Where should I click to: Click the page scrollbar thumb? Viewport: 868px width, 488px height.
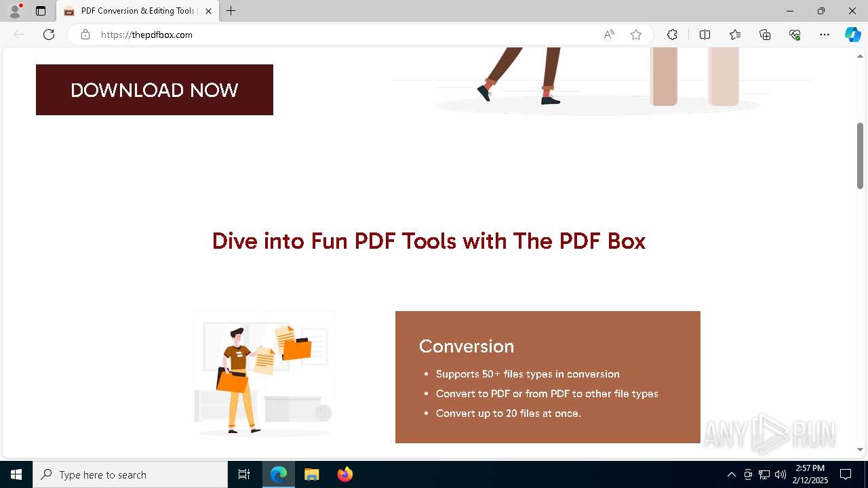[860, 155]
